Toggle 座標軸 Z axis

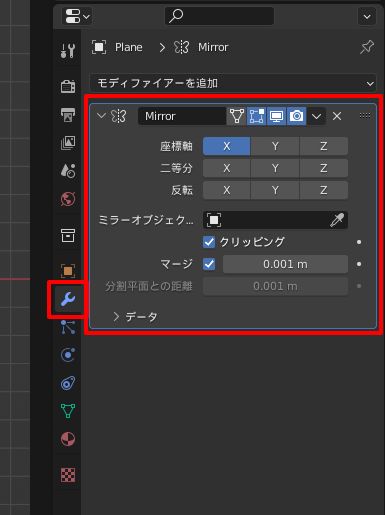[324, 146]
